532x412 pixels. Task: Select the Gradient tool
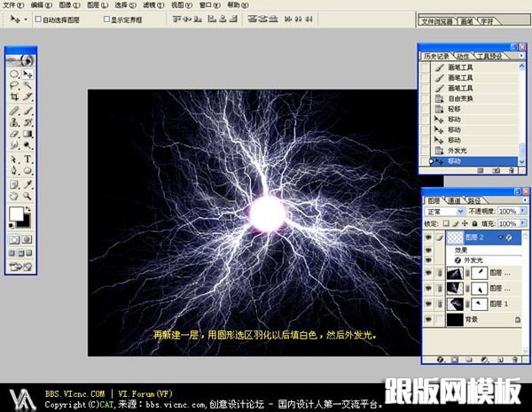(x=27, y=134)
